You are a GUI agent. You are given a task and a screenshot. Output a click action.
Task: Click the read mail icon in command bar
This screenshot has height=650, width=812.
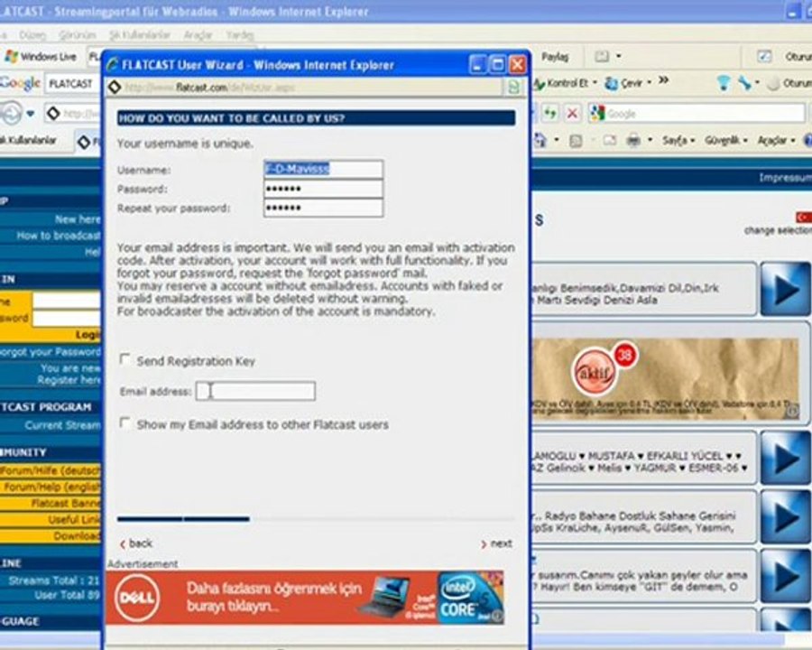click(x=610, y=139)
